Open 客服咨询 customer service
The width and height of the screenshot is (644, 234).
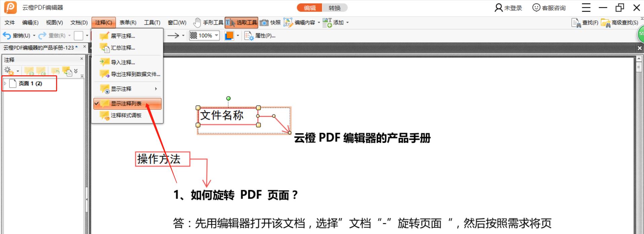pos(549,8)
